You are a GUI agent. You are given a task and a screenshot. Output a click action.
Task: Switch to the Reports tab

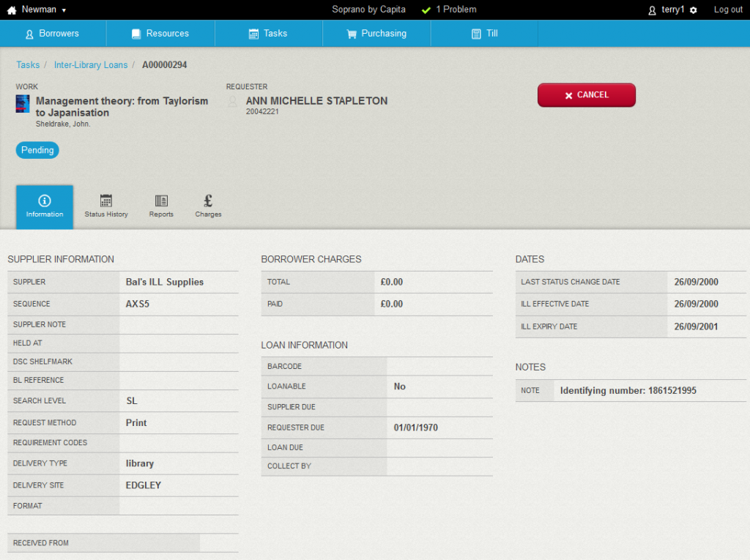pos(161,206)
